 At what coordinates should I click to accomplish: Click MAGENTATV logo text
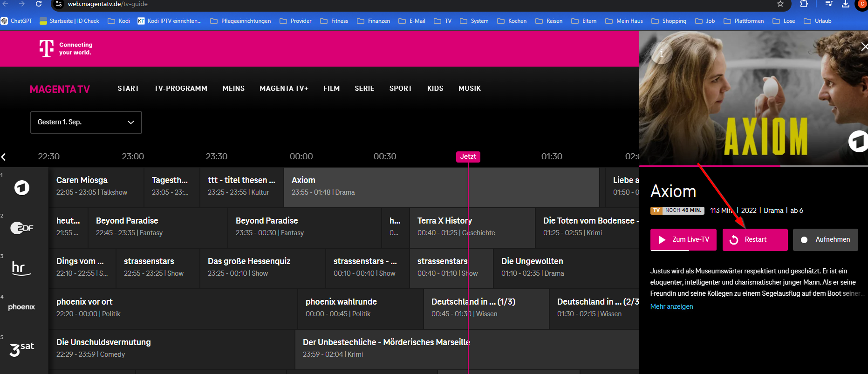coord(60,89)
